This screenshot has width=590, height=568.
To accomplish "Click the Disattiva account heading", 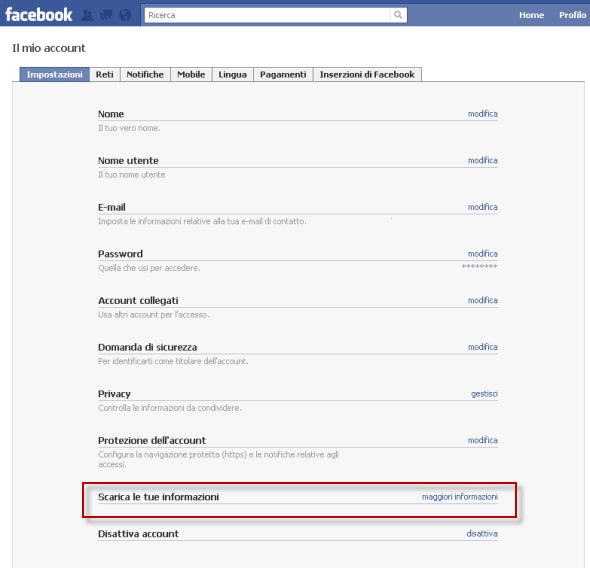I will click(x=138, y=534).
